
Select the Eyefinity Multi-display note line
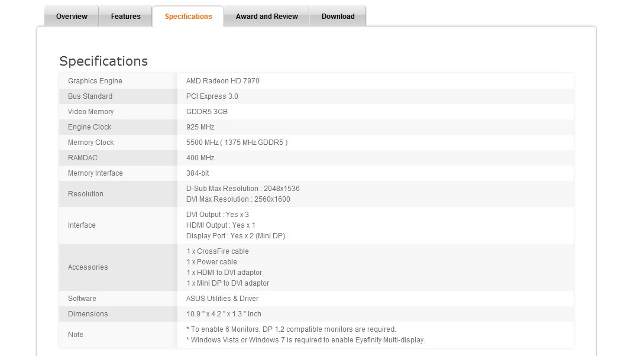306,340
